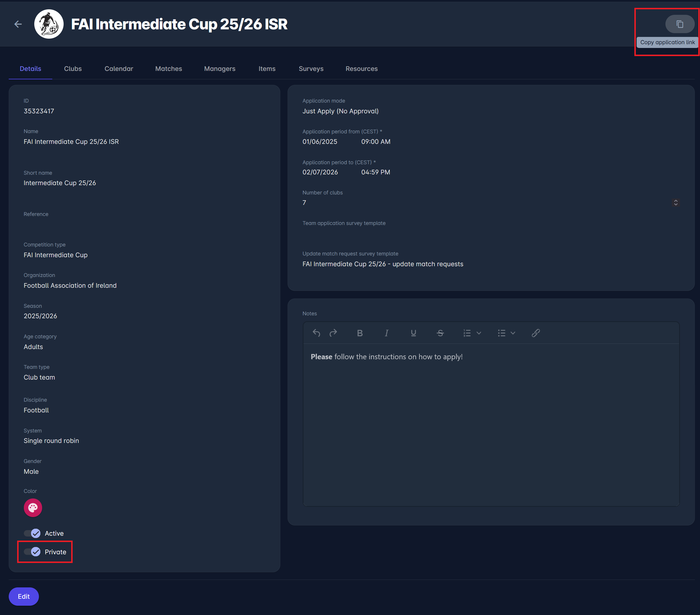Click age category Adults

(x=33, y=347)
